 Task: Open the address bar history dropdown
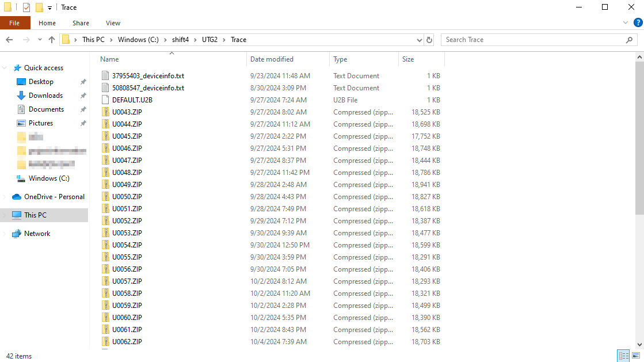tap(420, 40)
